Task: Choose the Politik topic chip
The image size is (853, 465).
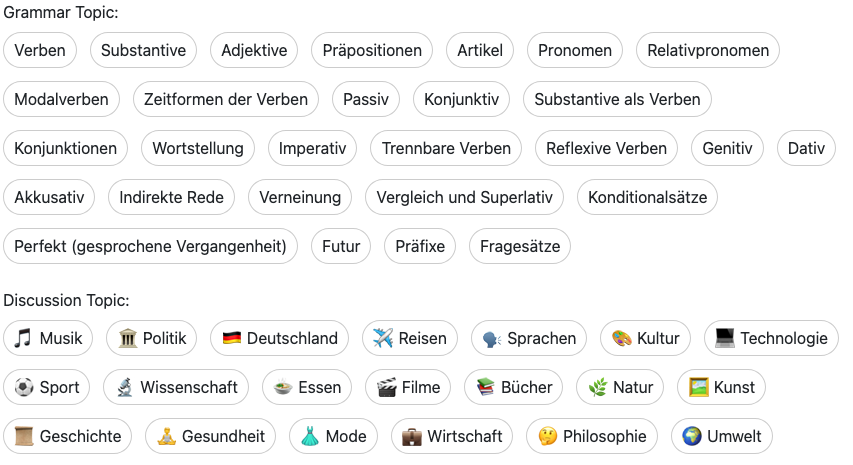Action: (151, 338)
